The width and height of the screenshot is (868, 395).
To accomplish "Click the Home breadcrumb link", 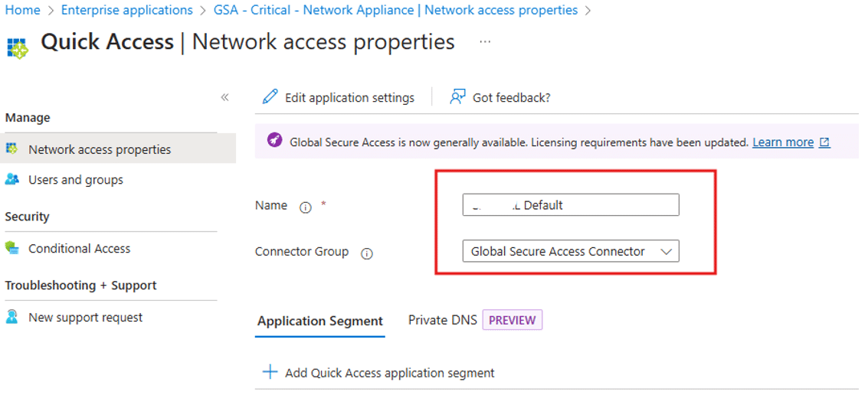I will [22, 10].
